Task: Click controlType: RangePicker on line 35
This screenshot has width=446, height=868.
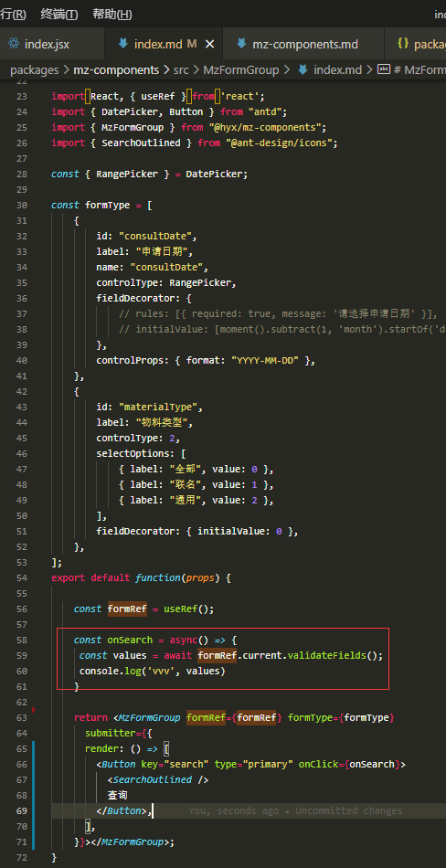Action: point(166,283)
